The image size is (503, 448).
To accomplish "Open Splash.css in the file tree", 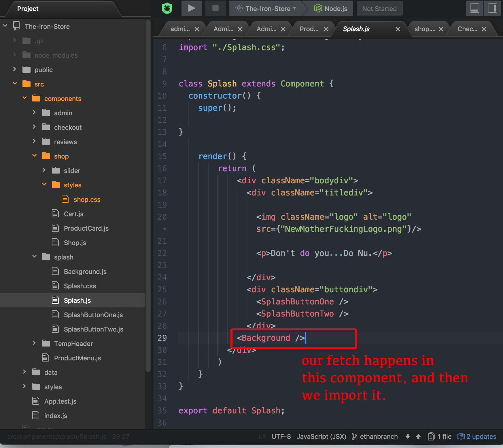I will click(x=80, y=286).
